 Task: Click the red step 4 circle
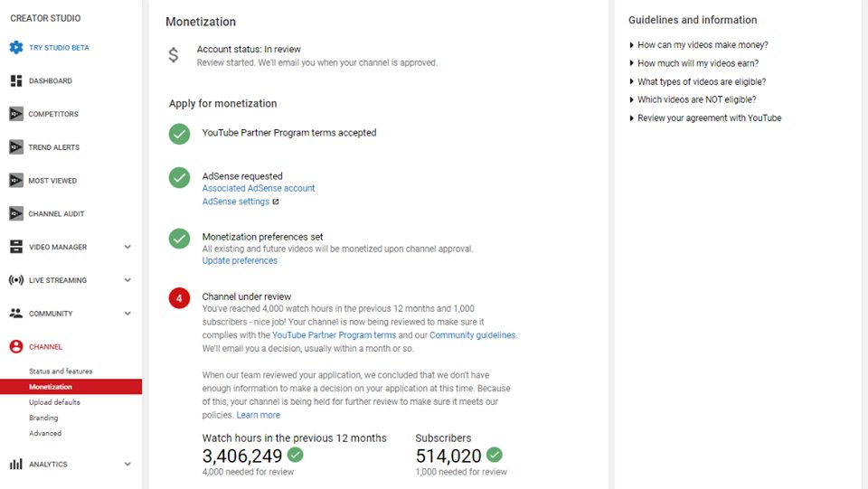[x=179, y=298]
